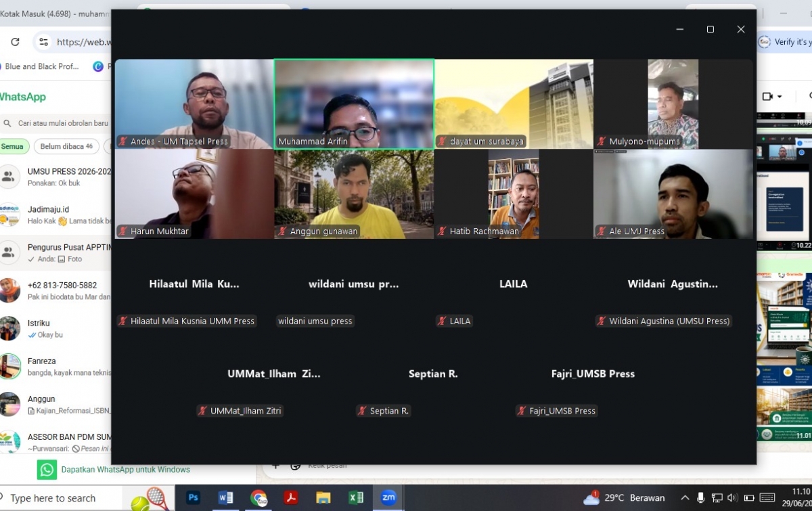Click the Cari atau mulai obrolan baru field
The width and height of the screenshot is (812, 511).
tap(57, 123)
